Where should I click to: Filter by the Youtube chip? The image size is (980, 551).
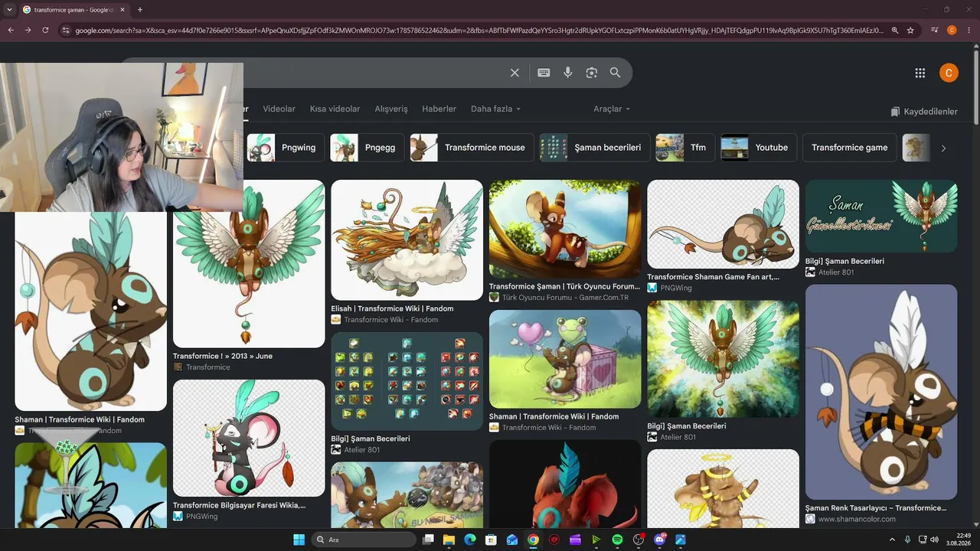[x=759, y=148]
